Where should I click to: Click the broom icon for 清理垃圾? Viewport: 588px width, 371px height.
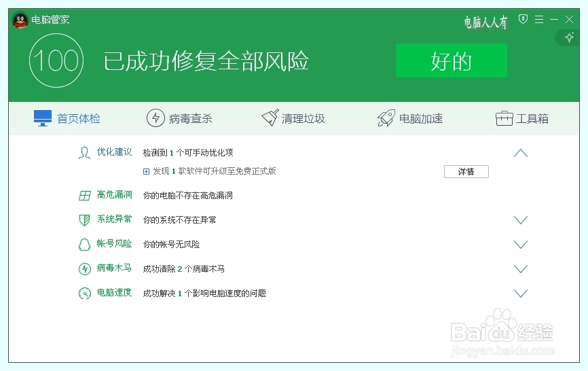pyautogui.click(x=270, y=118)
